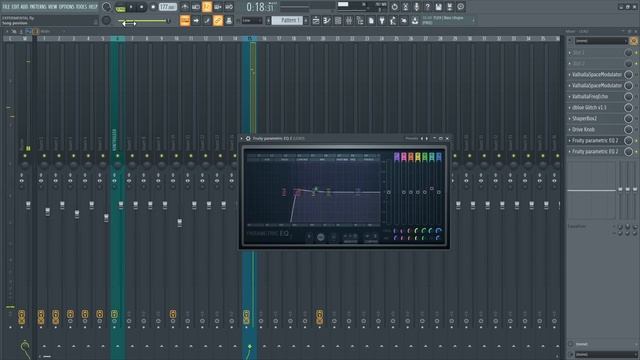Image resolution: width=640 pixels, height=360 pixels.
Task: Toggle wait for input recording icon
Action: (x=196, y=7)
